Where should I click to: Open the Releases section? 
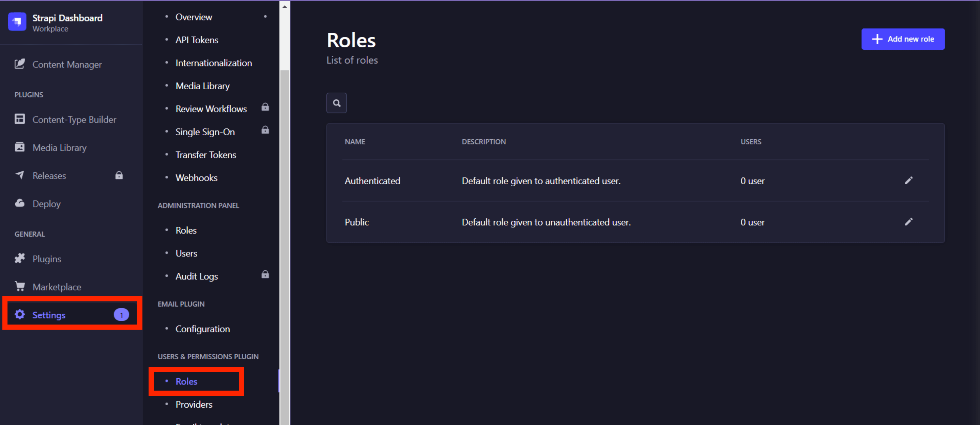[x=49, y=176]
